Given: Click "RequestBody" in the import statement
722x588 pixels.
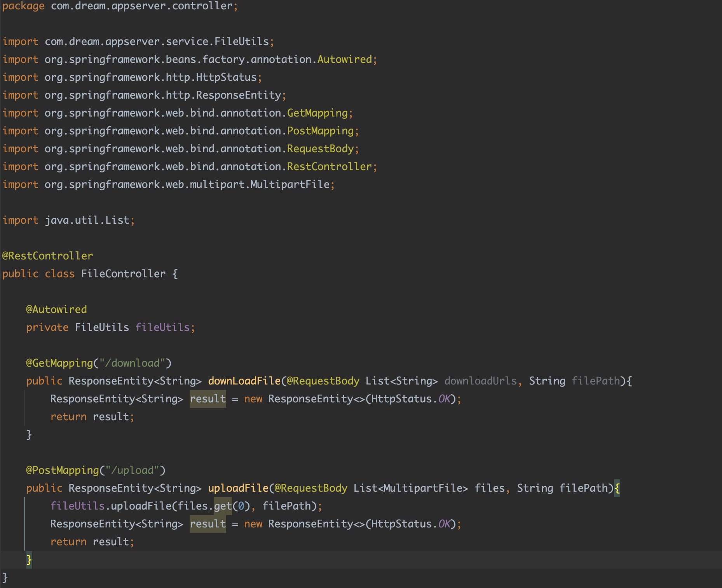Looking at the screenshot, I should (x=321, y=149).
